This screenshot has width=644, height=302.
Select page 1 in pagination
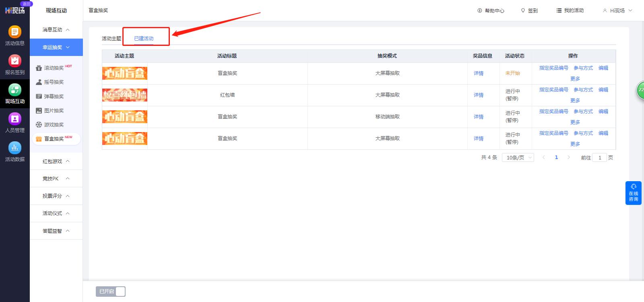[556, 157]
